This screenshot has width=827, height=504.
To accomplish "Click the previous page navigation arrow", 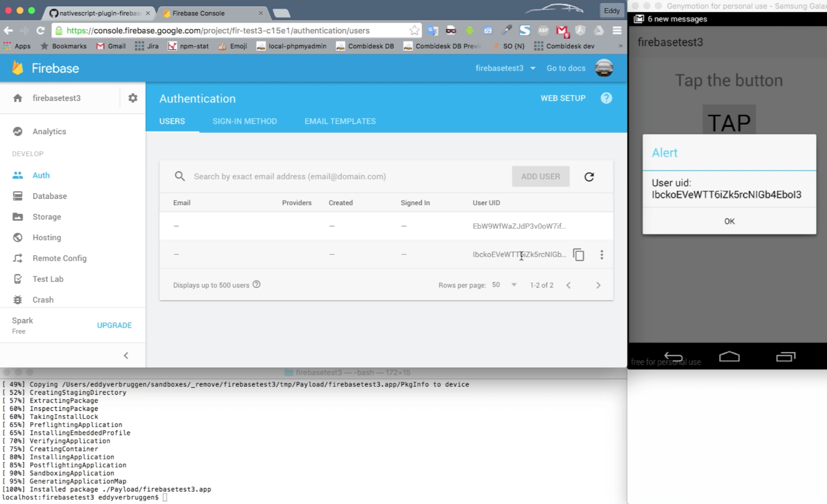I will pyautogui.click(x=568, y=285).
